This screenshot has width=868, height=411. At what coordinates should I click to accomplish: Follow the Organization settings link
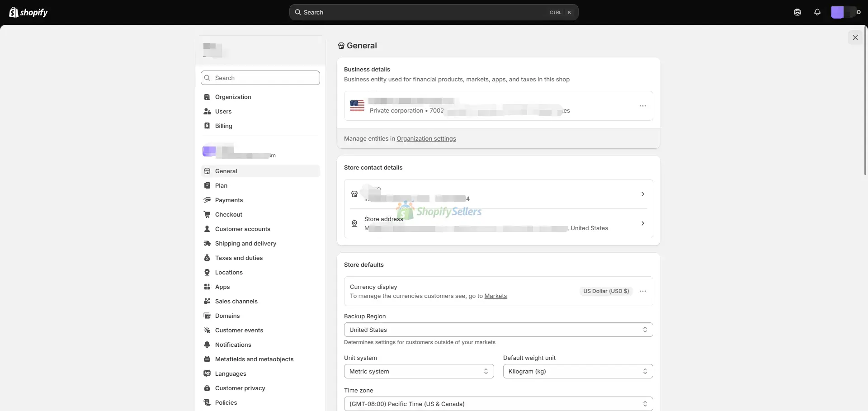pos(426,139)
